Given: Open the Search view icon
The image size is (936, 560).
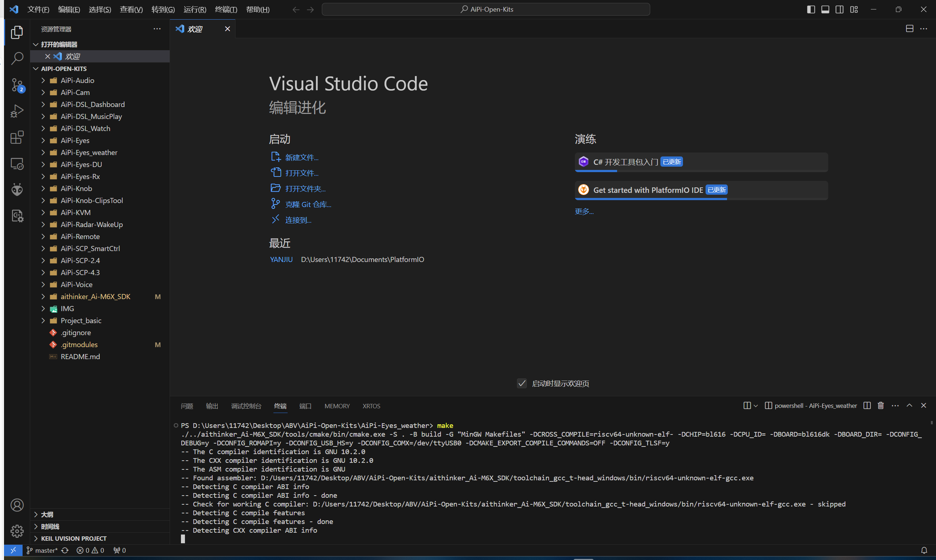Looking at the screenshot, I should pyautogui.click(x=17, y=59).
